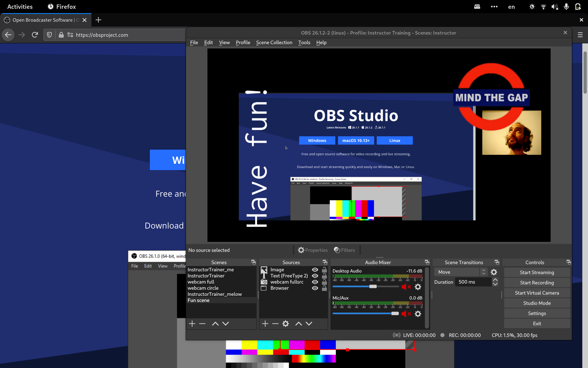Click the Duration 500 ms field
Viewport: 588px width, 368px height.
click(473, 282)
